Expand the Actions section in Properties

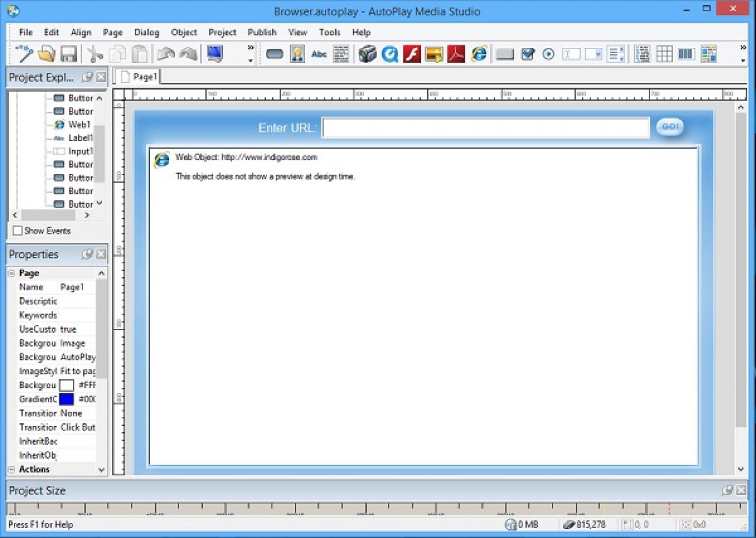tap(11, 469)
